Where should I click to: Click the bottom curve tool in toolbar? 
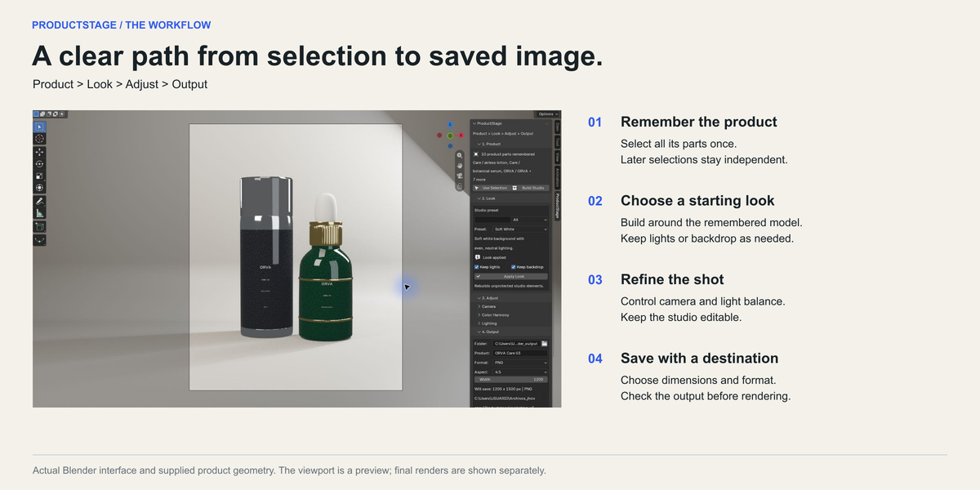(x=39, y=239)
